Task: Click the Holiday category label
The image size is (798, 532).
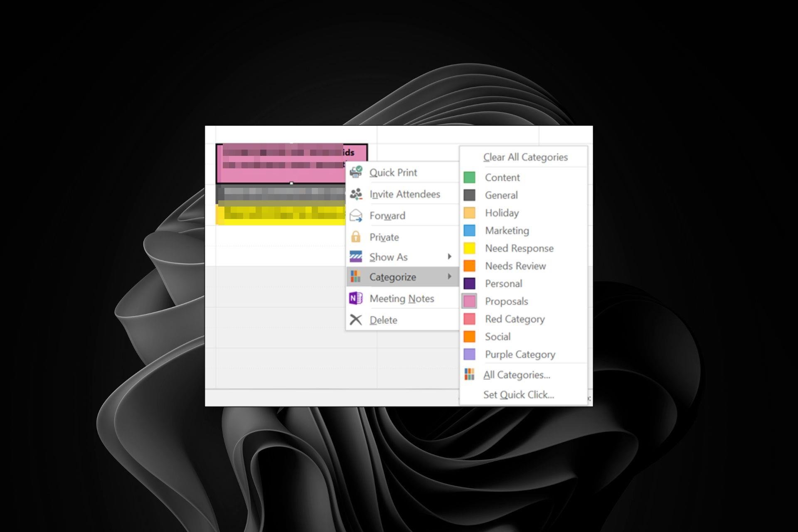Action: [502, 213]
